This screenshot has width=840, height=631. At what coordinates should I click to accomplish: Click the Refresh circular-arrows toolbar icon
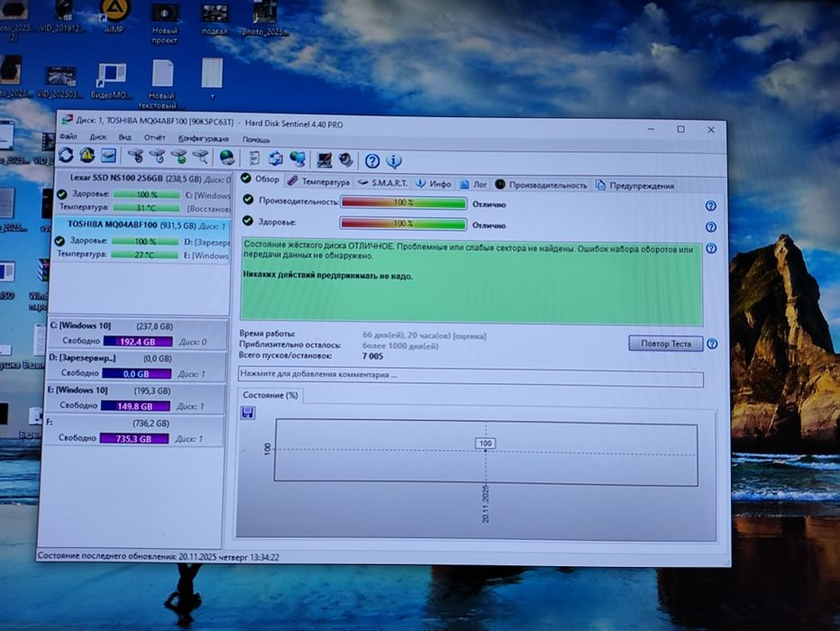tap(67, 155)
